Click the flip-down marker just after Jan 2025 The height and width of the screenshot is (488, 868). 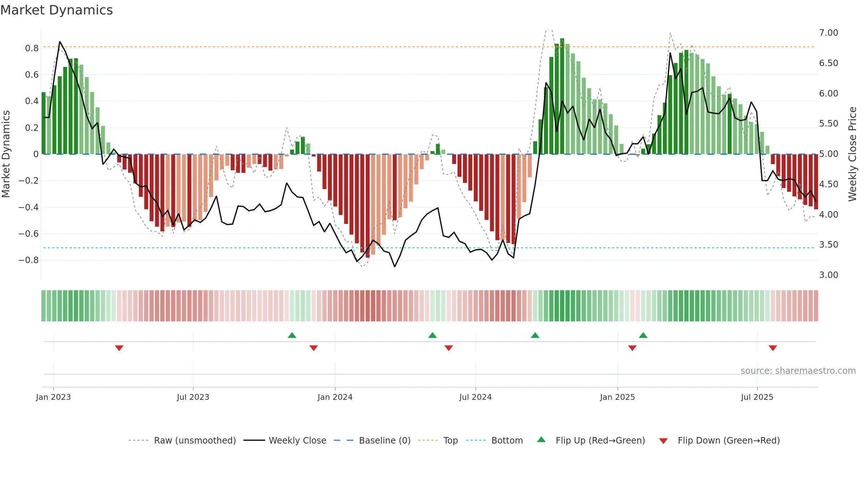pyautogui.click(x=633, y=348)
